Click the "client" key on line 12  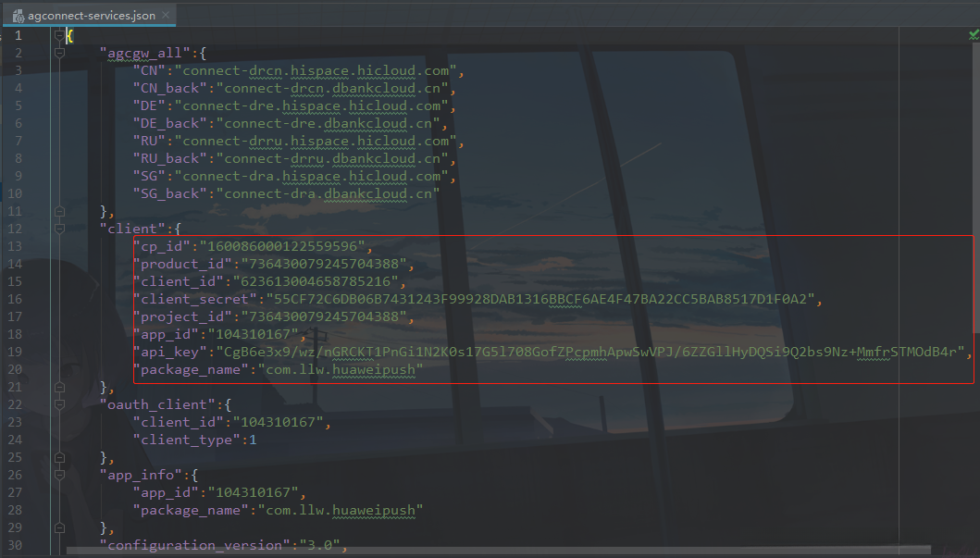pos(132,229)
